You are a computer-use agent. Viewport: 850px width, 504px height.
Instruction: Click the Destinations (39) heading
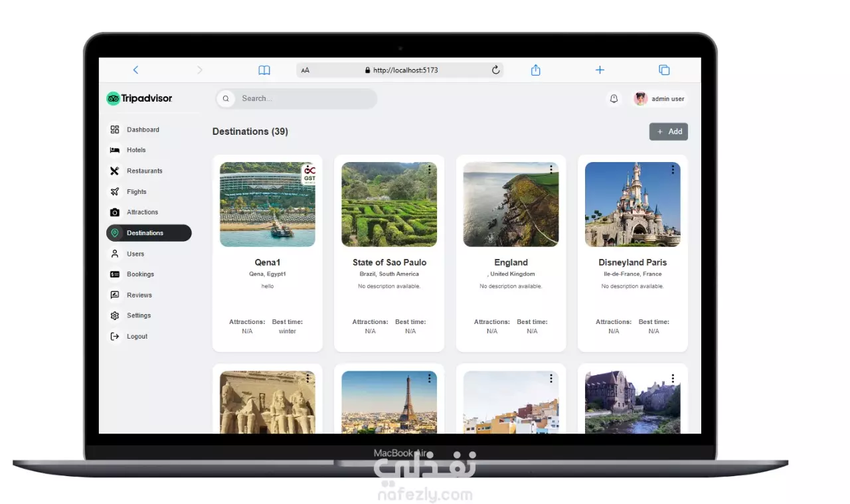tap(250, 131)
